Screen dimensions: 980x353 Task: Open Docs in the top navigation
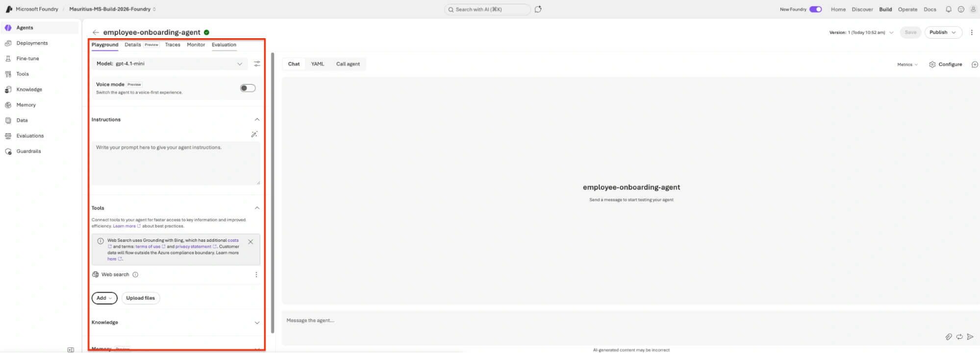coord(930,9)
